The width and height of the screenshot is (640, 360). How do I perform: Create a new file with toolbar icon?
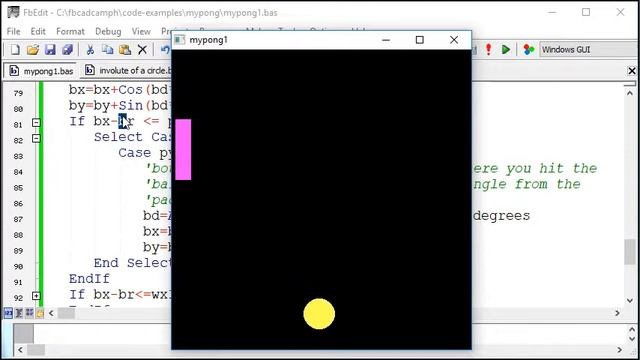tap(15, 50)
